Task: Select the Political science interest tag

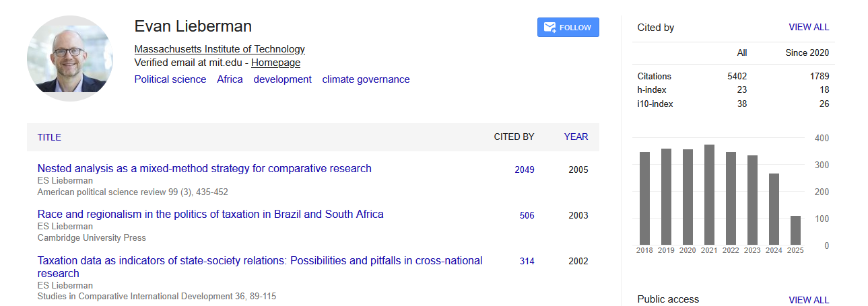Action: (170, 79)
